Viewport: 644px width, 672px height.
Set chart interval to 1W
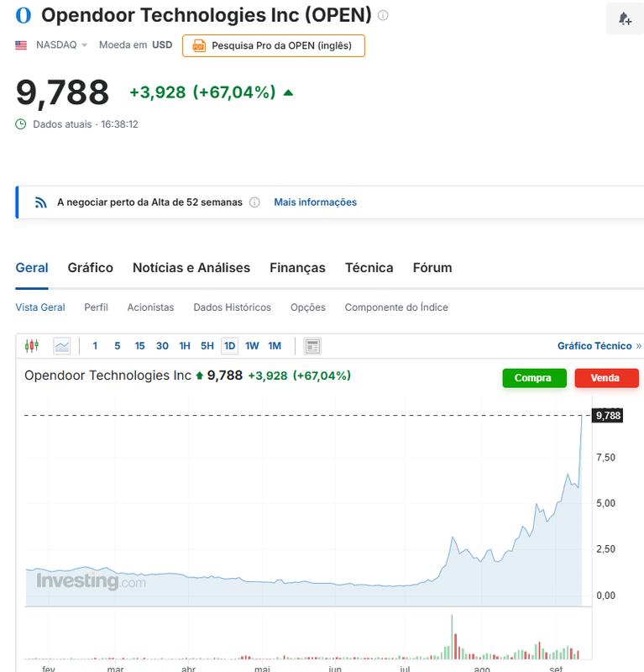(x=252, y=346)
